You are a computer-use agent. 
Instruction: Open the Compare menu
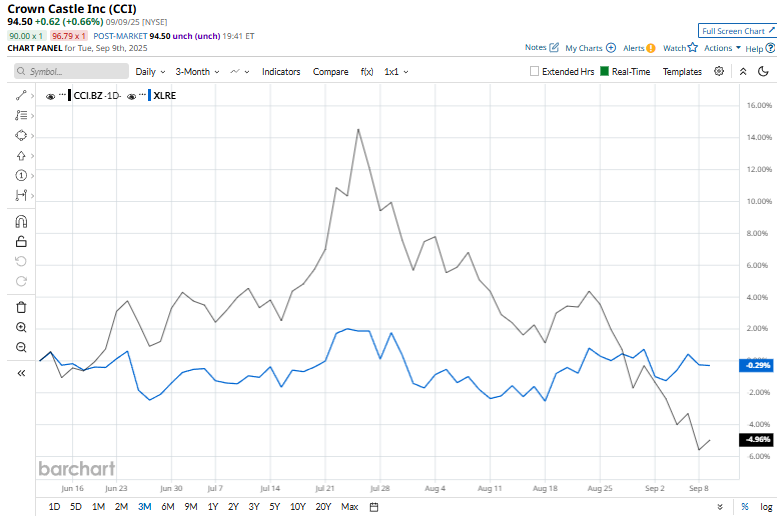pyautogui.click(x=331, y=71)
